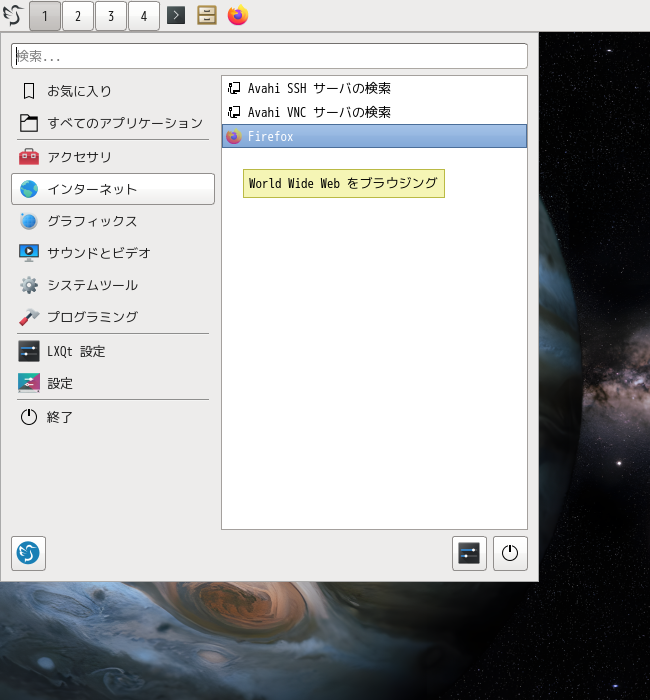The width and height of the screenshot is (650, 700).
Task: Switch to desktop workspace 1
Action: 45,16
